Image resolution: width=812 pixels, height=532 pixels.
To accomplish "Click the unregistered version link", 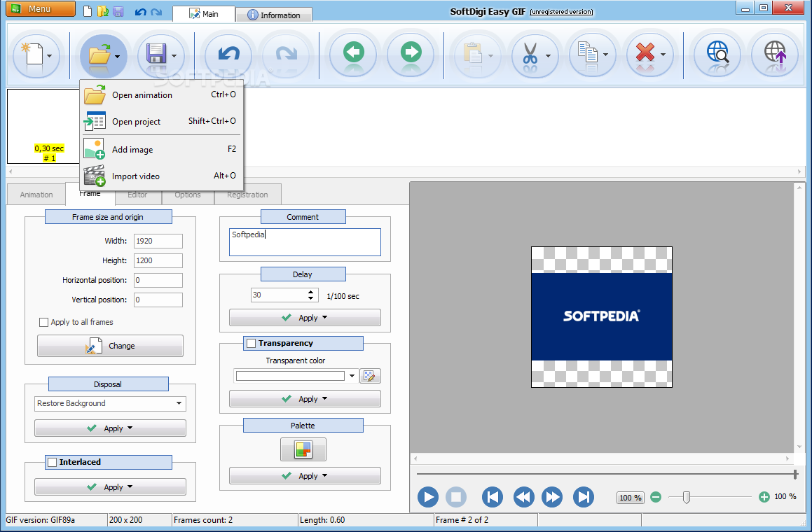I will (561, 12).
